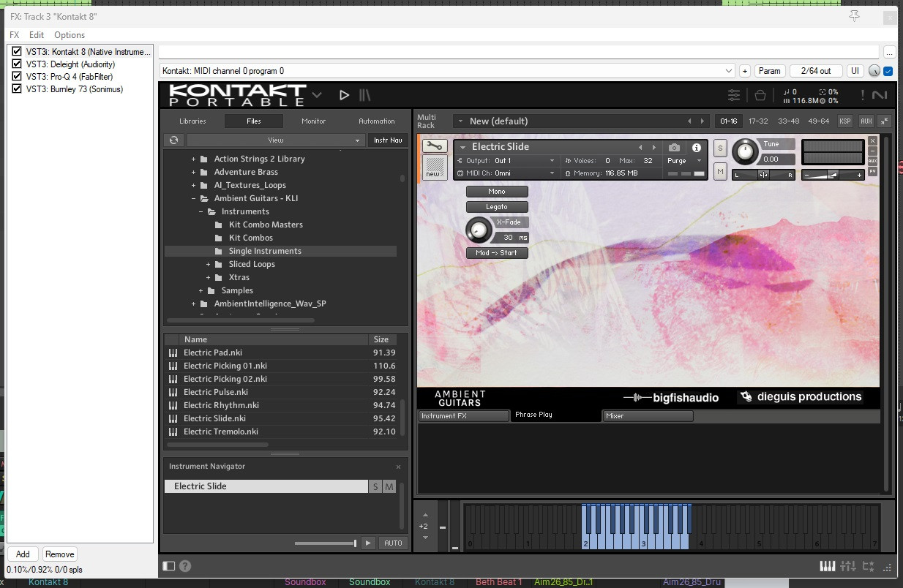903x588 pixels.
Task: Adjust the Tune knob
Action: click(x=745, y=151)
